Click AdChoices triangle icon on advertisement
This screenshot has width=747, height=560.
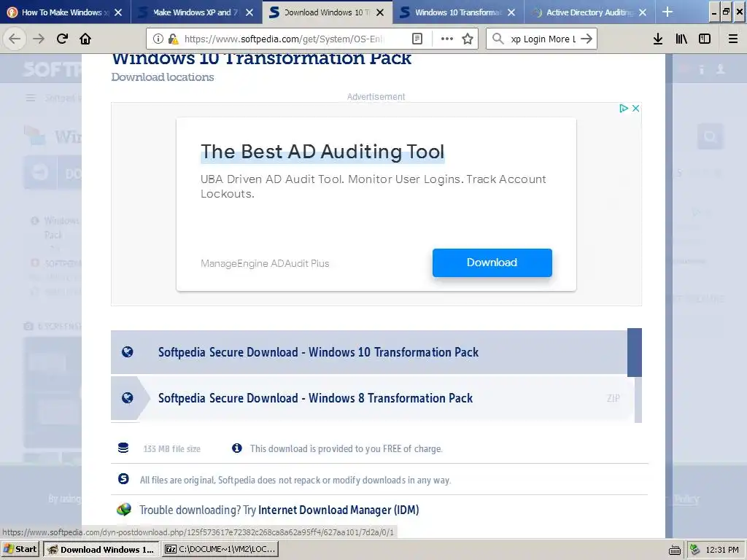click(x=623, y=108)
